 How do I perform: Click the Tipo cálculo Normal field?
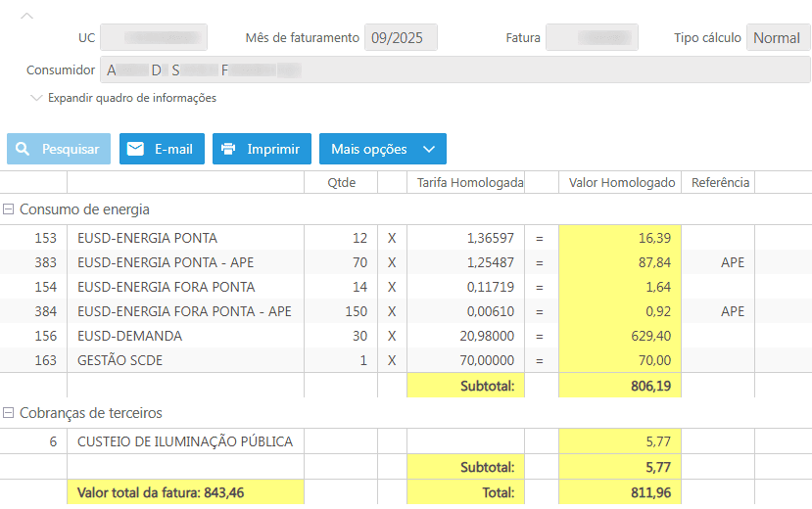click(777, 38)
